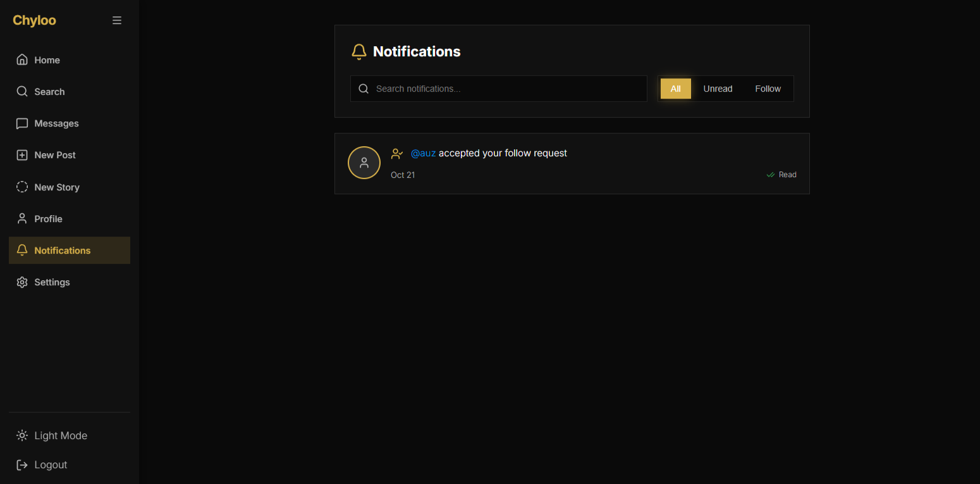The height and width of the screenshot is (484, 980).
Task: Toggle Light Mode label
Action: 61,435
